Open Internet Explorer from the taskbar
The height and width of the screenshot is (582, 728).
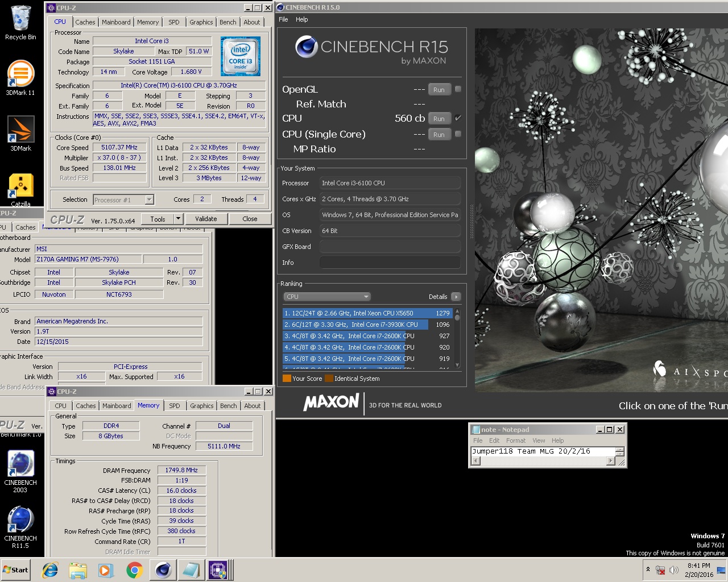tap(50, 570)
